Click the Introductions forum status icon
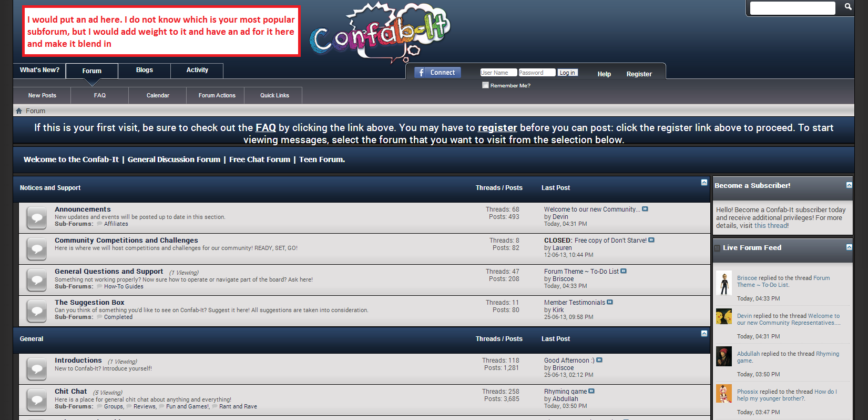The image size is (868, 420). (37, 369)
